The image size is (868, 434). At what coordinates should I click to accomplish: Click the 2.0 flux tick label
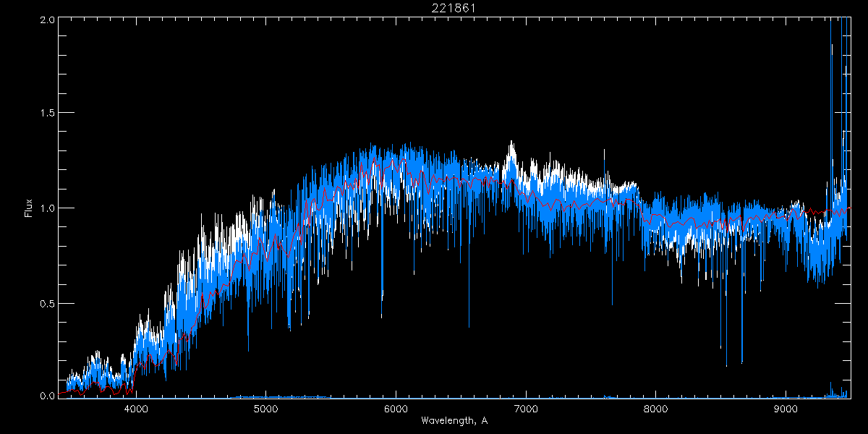pos(47,19)
